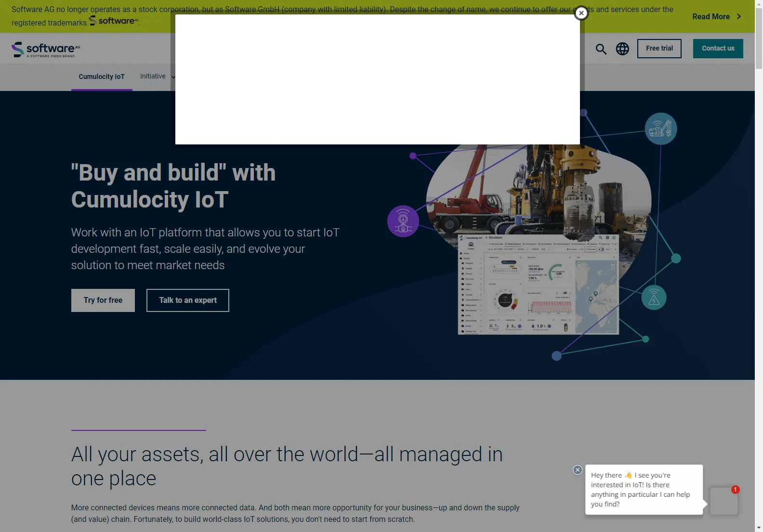Viewport: 763px width, 532px height.
Task: Click the "All your assets" section heading
Action: pos(287,466)
